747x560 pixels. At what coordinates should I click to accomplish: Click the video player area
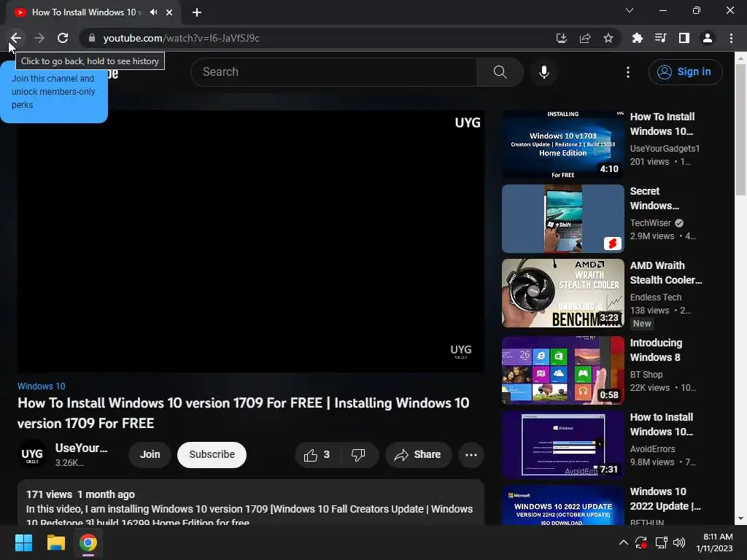pyautogui.click(x=251, y=241)
